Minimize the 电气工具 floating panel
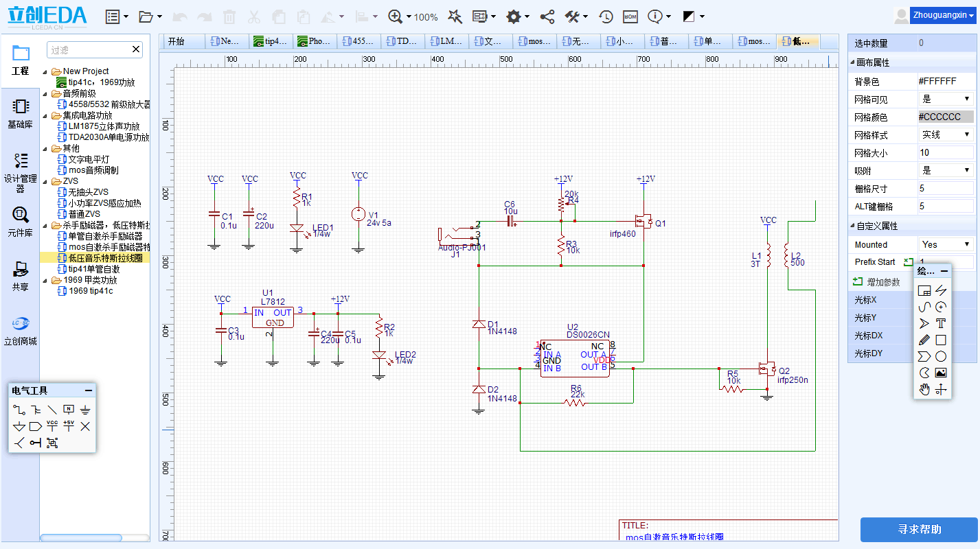Image resolution: width=980 pixels, height=549 pixels. click(89, 390)
